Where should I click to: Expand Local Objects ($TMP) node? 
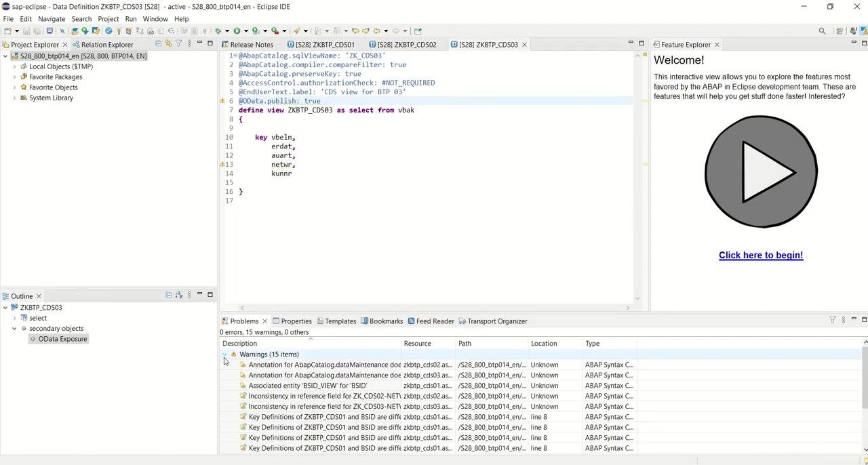click(x=14, y=66)
